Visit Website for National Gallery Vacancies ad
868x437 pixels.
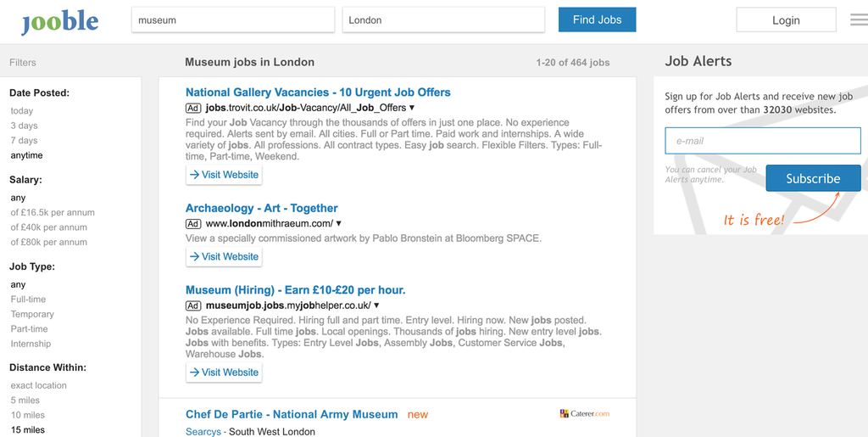[224, 175]
